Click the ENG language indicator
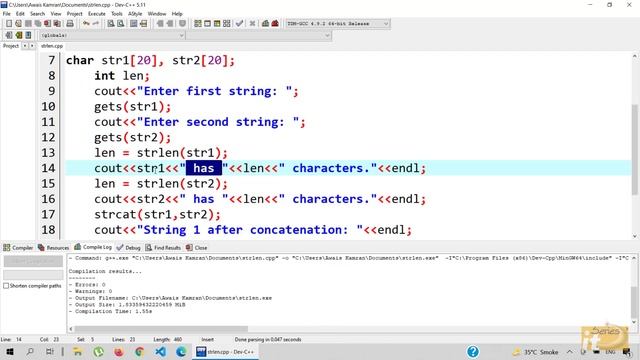Screen dimensions: 640x360 (610, 351)
